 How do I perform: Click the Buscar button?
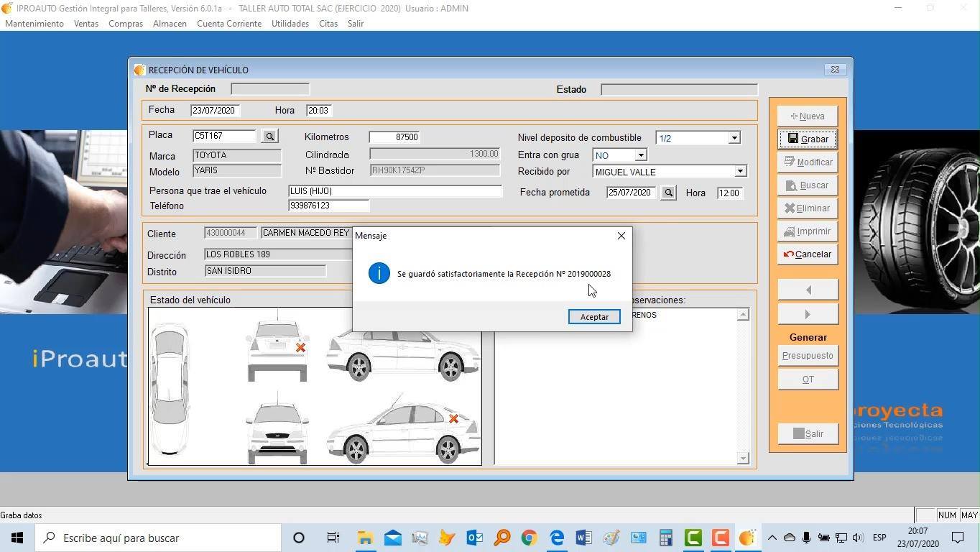point(808,185)
